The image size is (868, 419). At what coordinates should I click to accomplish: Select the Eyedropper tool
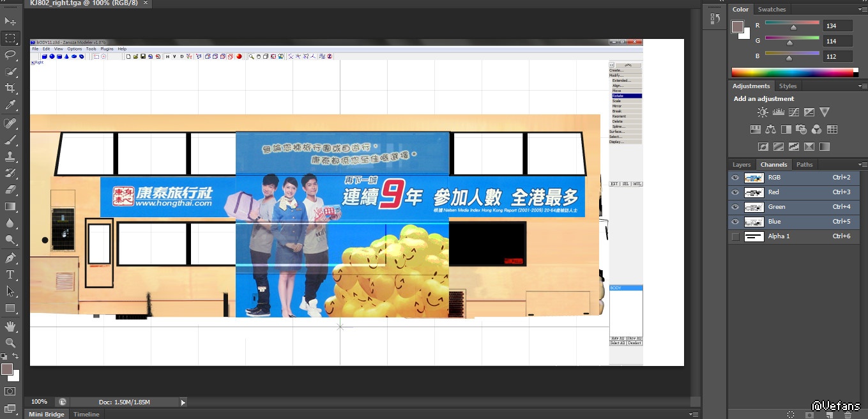(x=10, y=105)
